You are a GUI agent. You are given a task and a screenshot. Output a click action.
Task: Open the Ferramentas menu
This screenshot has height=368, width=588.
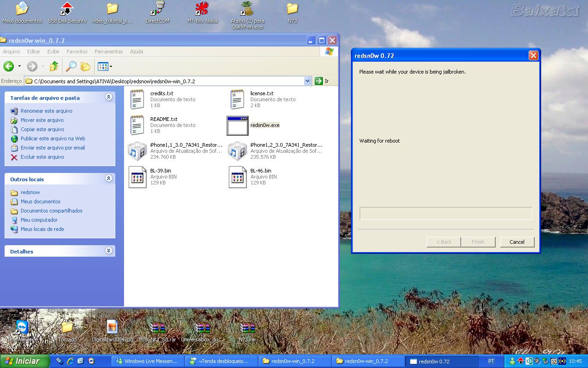pyautogui.click(x=108, y=52)
